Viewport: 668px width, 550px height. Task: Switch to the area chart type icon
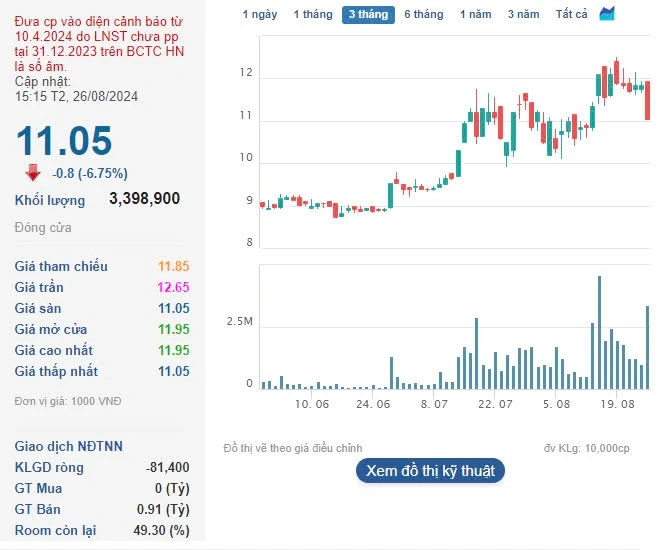click(607, 14)
